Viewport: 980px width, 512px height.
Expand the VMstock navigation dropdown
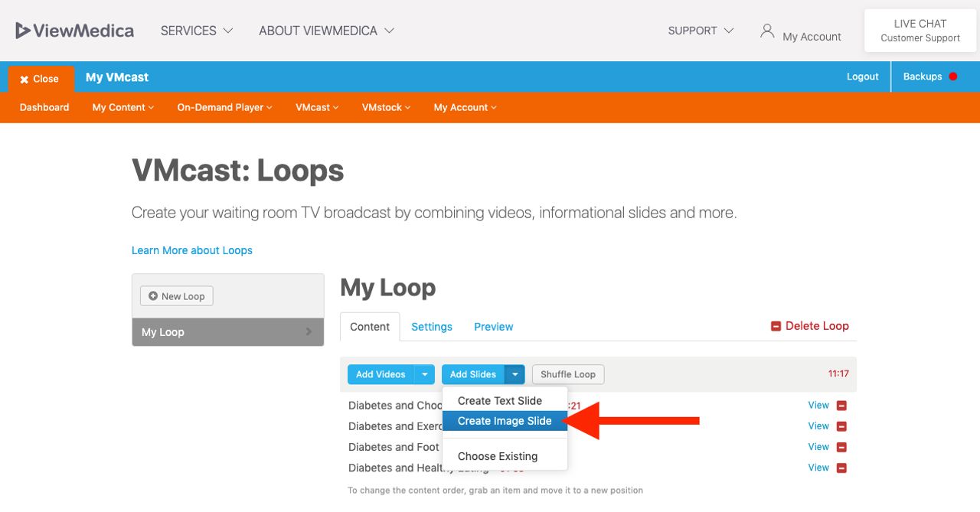pos(385,107)
